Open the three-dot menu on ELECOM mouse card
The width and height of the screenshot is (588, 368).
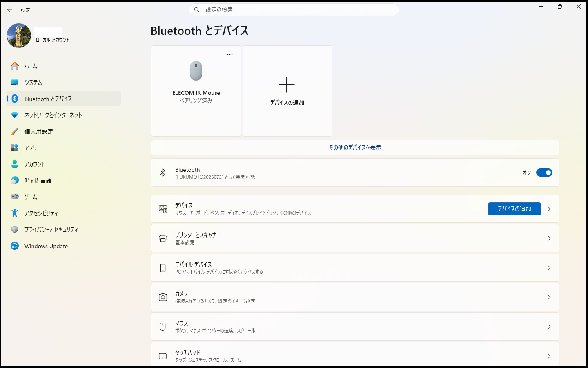(x=230, y=54)
